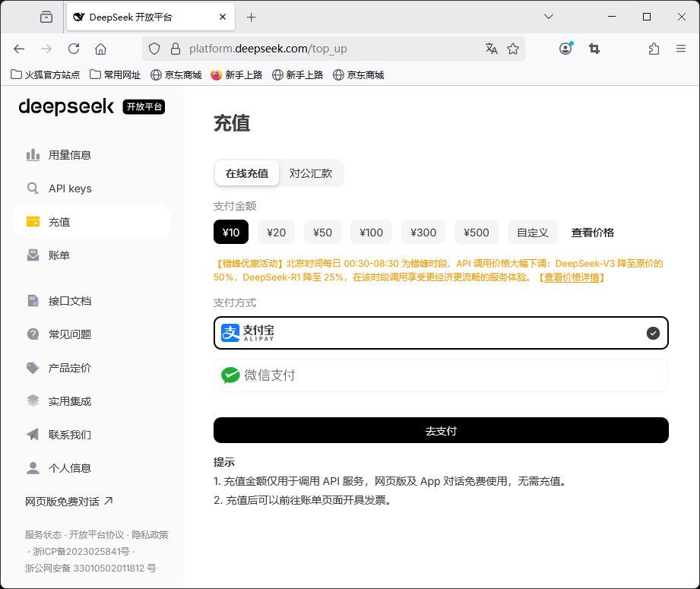Click the 去支付 pay button

point(441,430)
